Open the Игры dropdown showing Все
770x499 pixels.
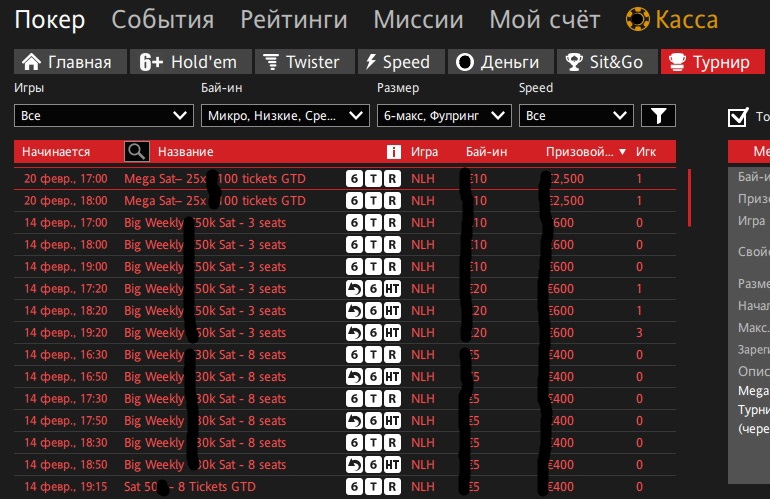104,116
